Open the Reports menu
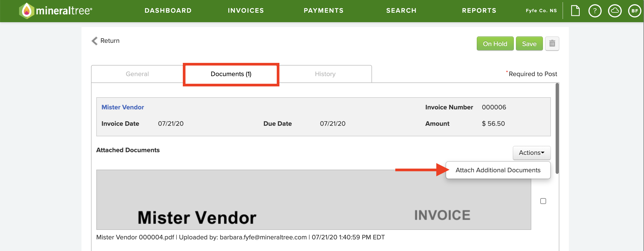Viewport: 644px width, 251px height. point(479,11)
